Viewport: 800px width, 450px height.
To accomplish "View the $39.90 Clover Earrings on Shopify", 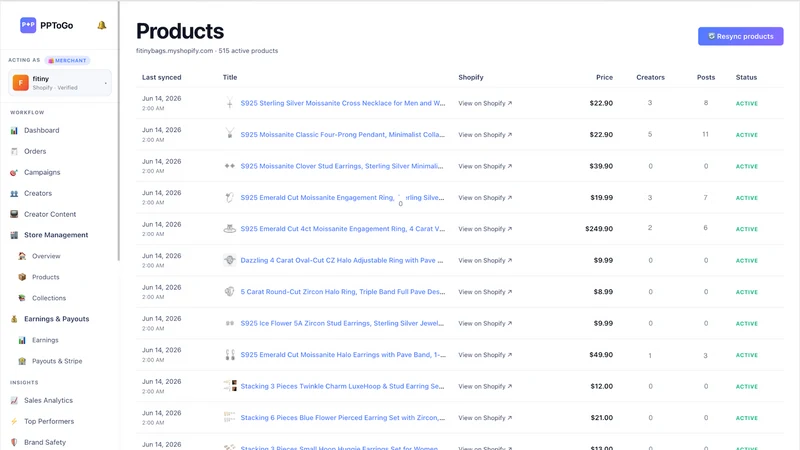I will (x=485, y=166).
